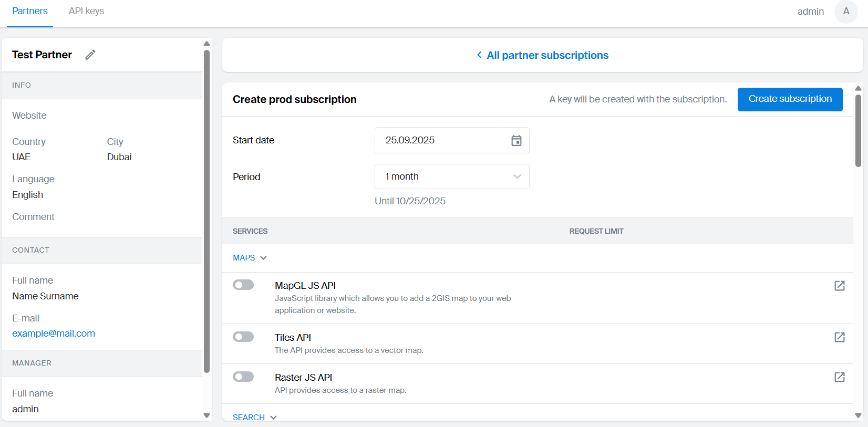868x427 pixels.
Task: Open the example@mail.com email link
Action: click(x=54, y=334)
